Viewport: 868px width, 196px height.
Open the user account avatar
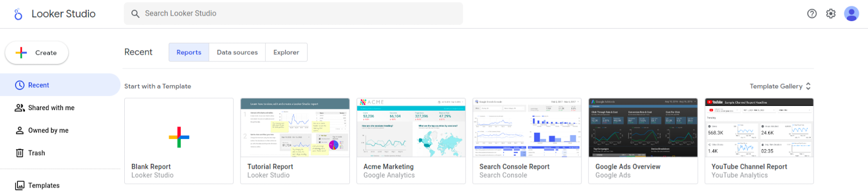click(x=851, y=14)
